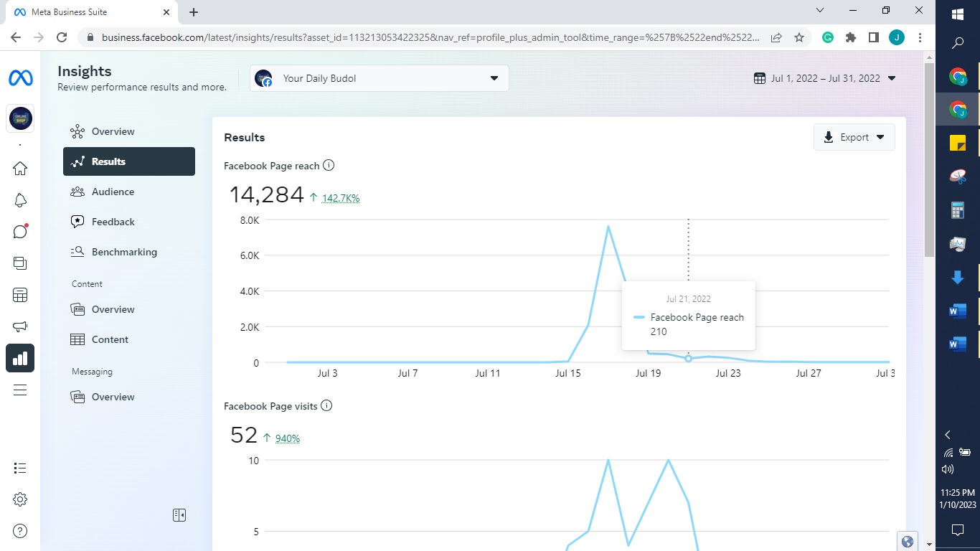This screenshot has width=980, height=551.
Task: Click the info icon beside Facebook Page reach
Action: (x=329, y=166)
